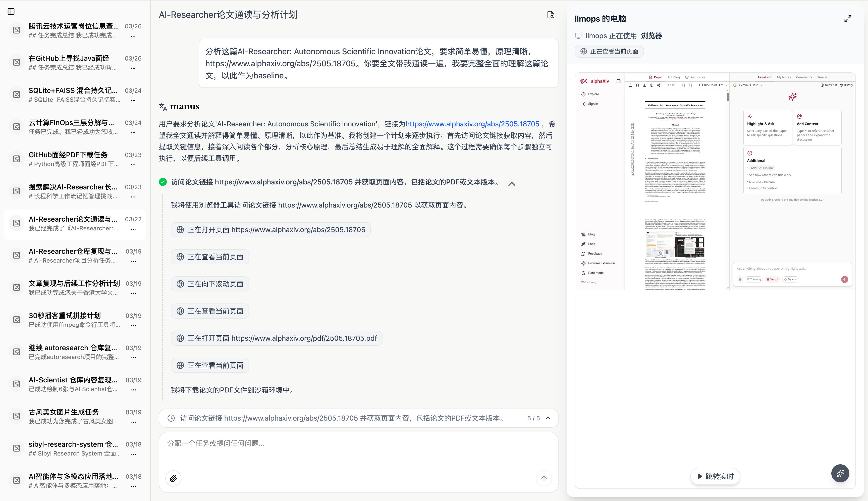Open alphaxiv.org link in manus reply

472,124
